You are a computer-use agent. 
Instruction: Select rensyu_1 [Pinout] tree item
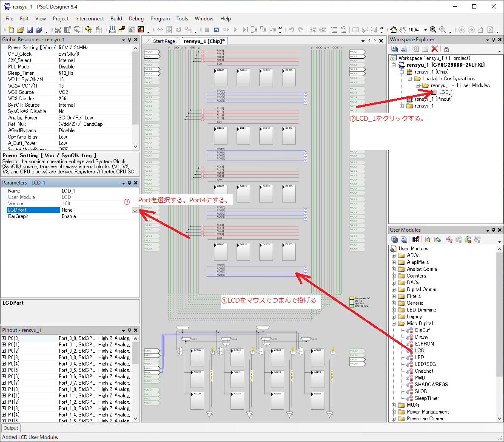click(433, 99)
